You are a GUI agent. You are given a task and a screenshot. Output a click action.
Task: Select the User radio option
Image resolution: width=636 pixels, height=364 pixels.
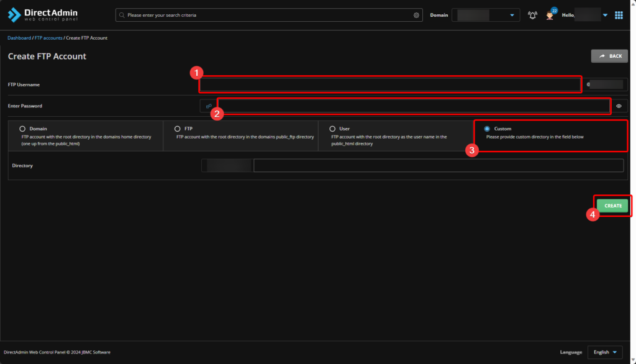click(332, 129)
